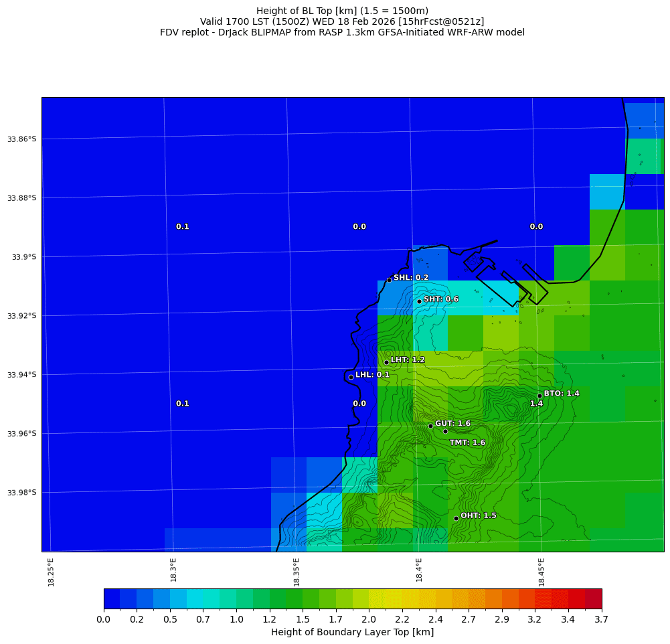670x644 pixels.
Task: Click the SHL station marker dot
Action: click(x=389, y=280)
